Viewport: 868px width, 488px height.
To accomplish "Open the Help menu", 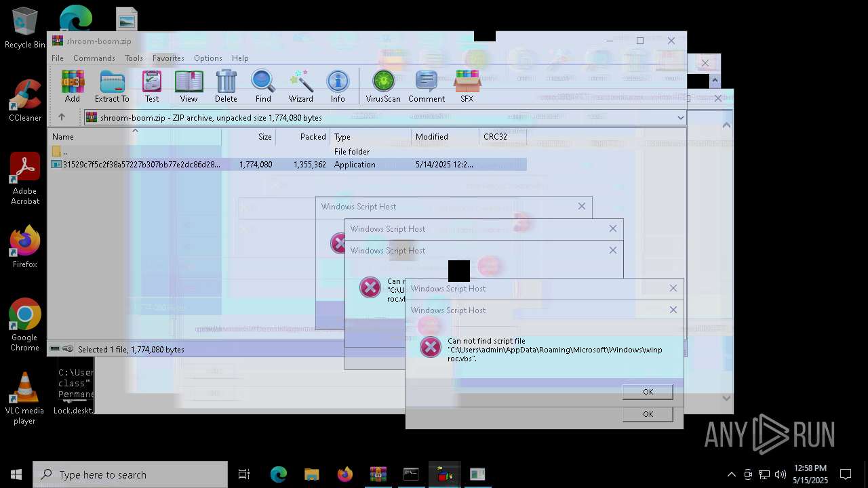I will click(240, 58).
